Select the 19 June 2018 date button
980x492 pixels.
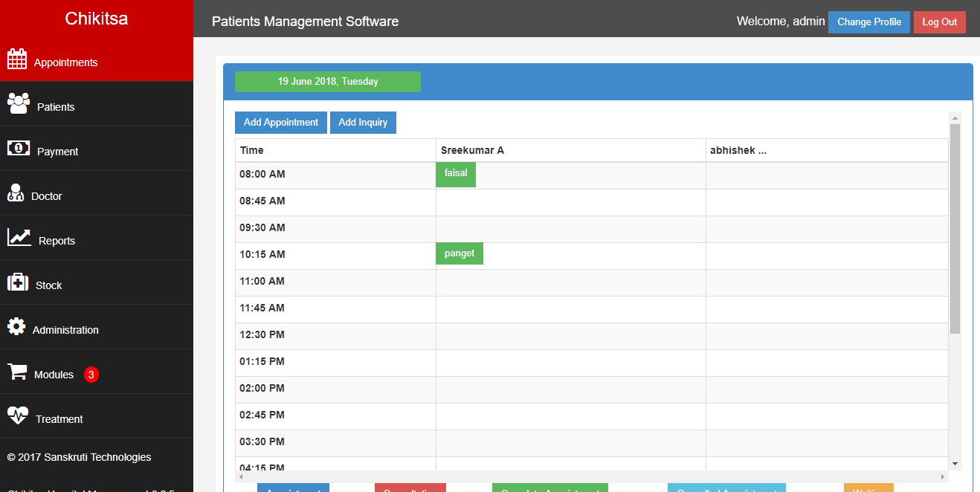click(x=328, y=82)
